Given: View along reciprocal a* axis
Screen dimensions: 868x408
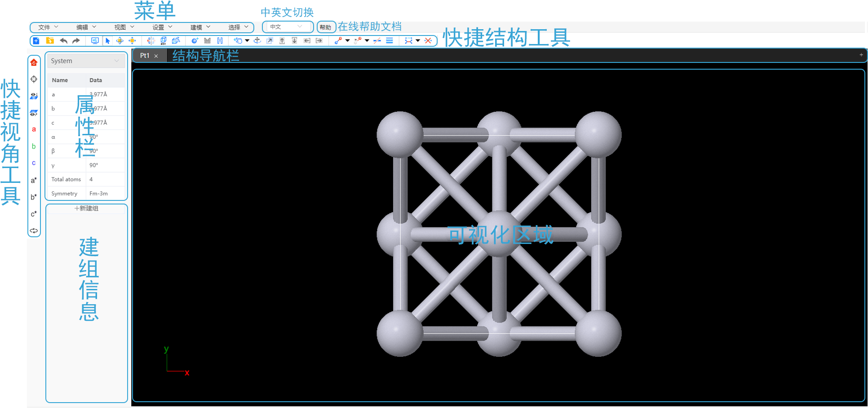Looking at the screenshot, I should [x=34, y=180].
